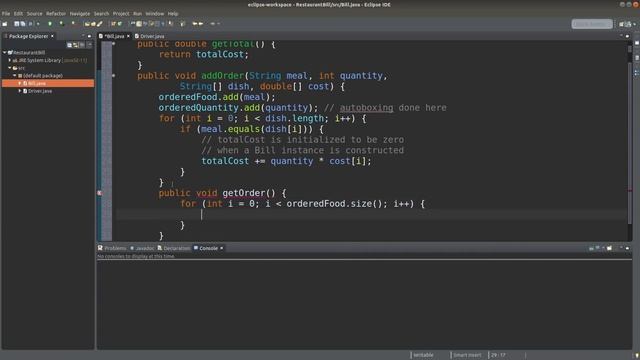Click the Back navigation arrow in toolbar
The height and width of the screenshot is (360, 640).
pyautogui.click(x=195, y=24)
